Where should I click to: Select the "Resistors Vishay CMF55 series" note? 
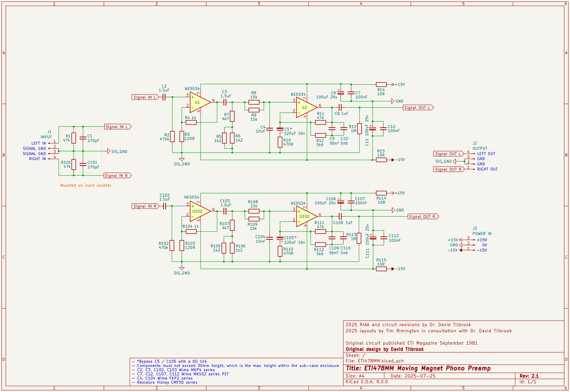pyautogui.click(x=165, y=382)
